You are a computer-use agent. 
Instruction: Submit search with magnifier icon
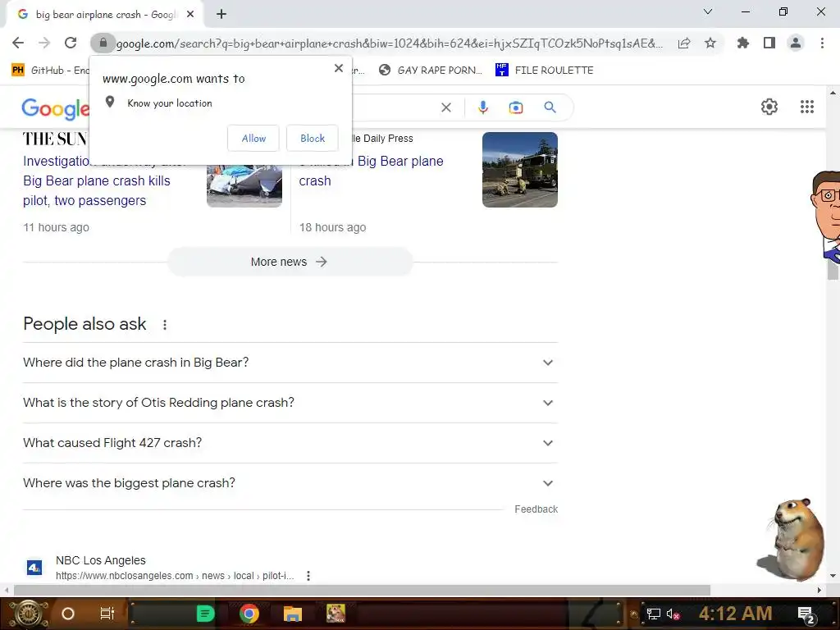[x=550, y=107]
